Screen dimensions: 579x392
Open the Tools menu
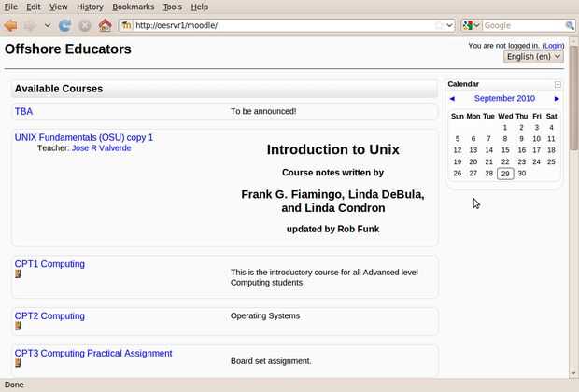point(173,7)
